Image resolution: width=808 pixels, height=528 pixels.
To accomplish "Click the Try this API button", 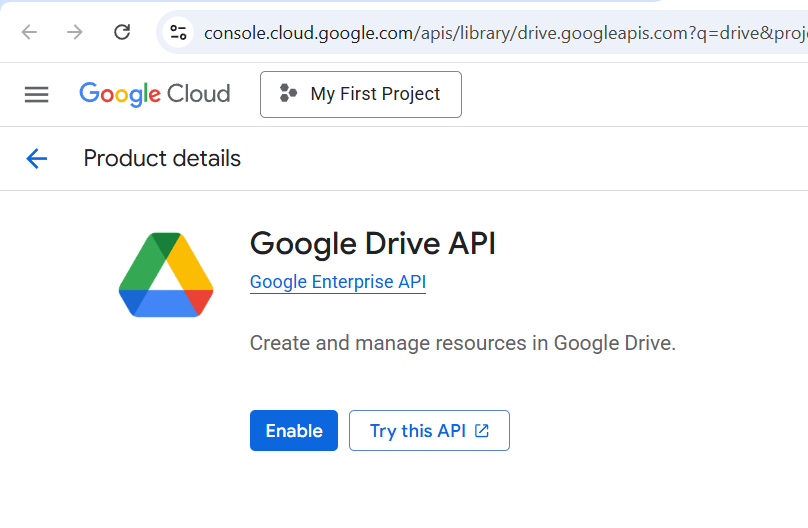I will (x=429, y=431).
